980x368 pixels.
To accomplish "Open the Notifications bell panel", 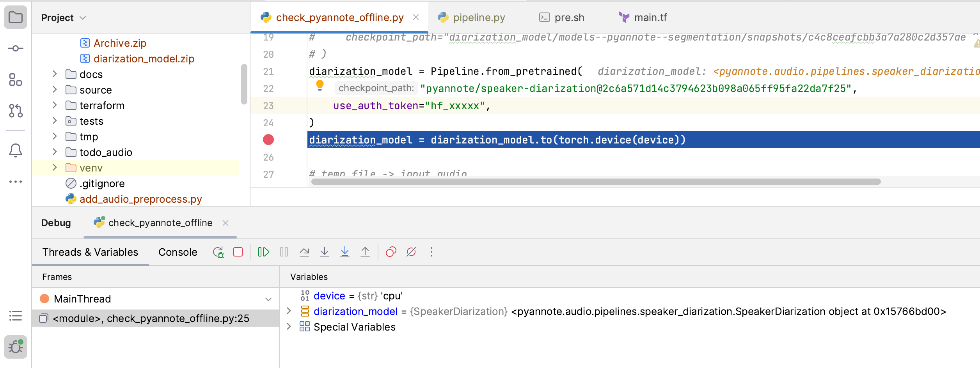I will [x=16, y=150].
